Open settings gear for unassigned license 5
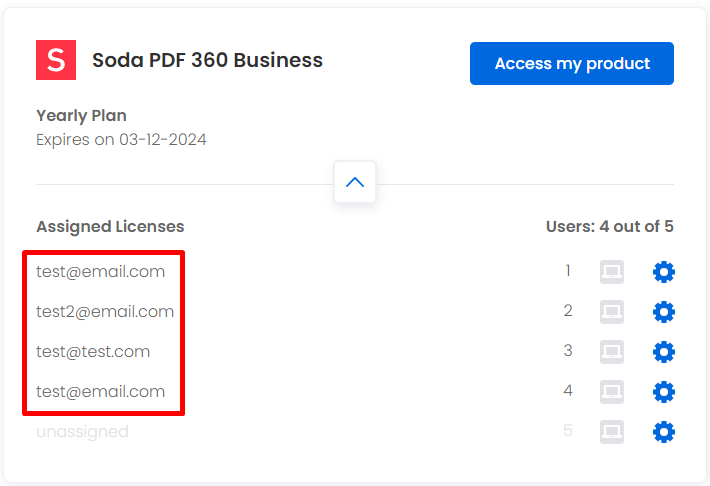710x486 pixels. 664,432
